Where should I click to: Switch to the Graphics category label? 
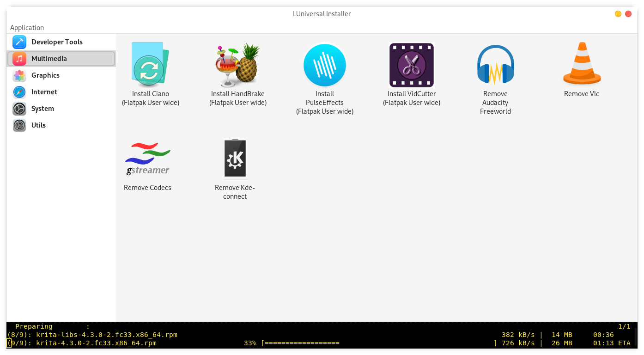[x=45, y=75]
